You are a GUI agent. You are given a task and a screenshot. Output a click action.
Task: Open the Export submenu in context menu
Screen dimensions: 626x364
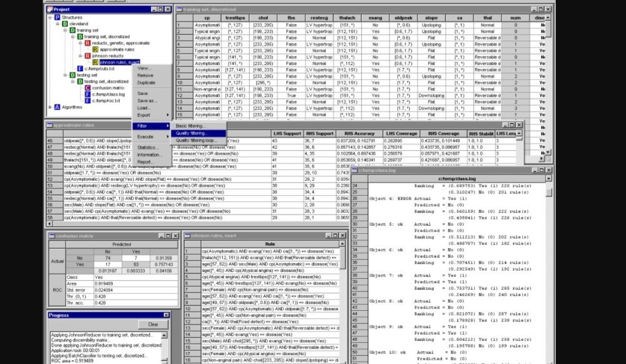[145, 115]
